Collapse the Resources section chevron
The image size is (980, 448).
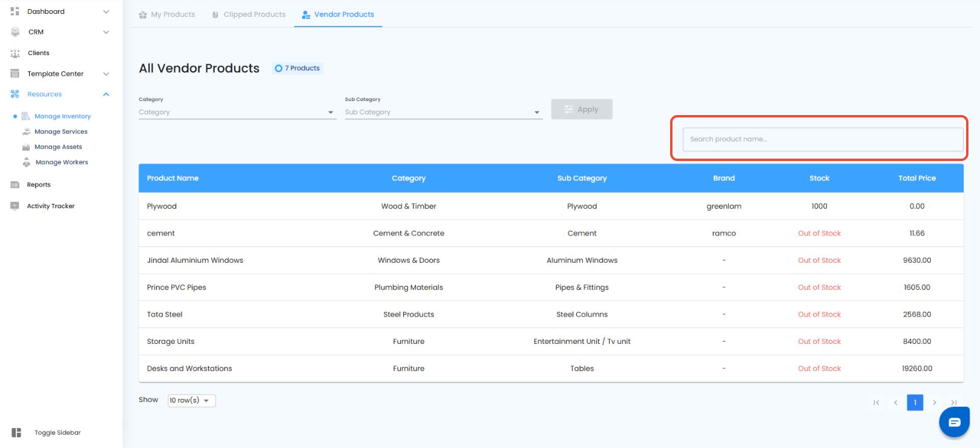[106, 94]
